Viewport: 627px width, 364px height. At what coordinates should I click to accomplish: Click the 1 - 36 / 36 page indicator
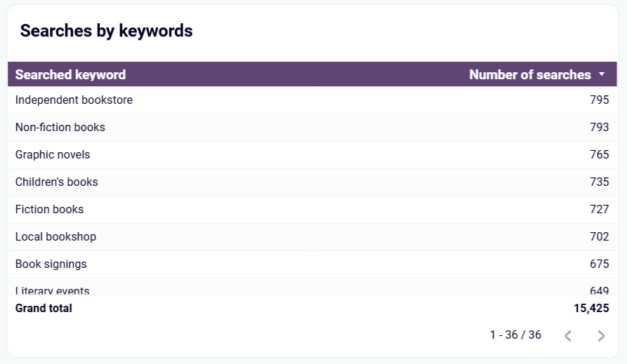pyautogui.click(x=515, y=335)
